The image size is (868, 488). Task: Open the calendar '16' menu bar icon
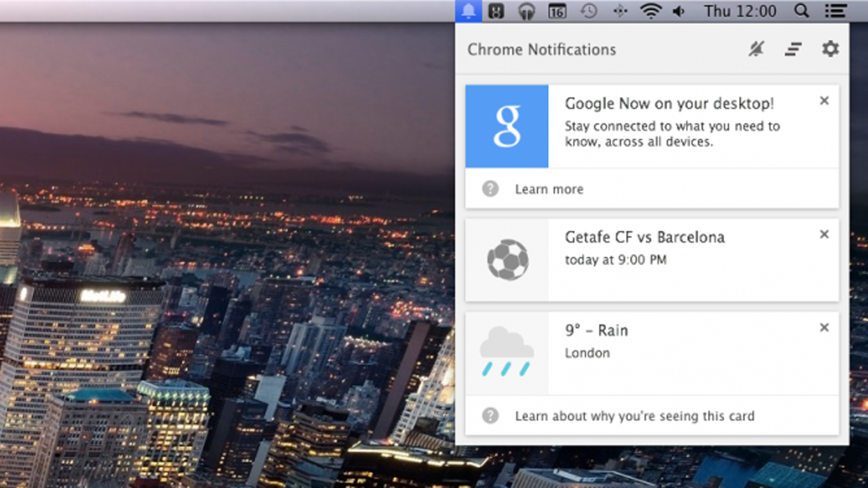pyautogui.click(x=557, y=11)
